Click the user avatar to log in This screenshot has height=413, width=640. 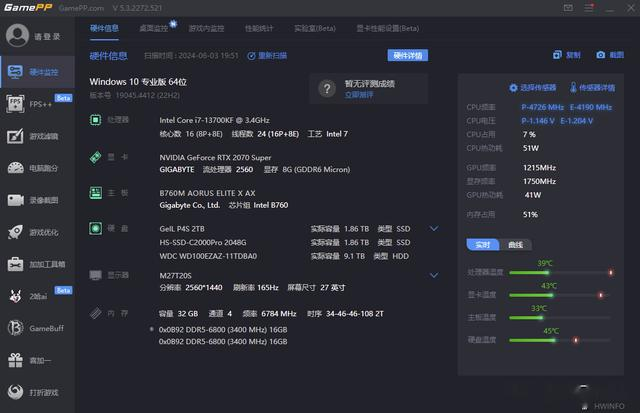(17, 36)
